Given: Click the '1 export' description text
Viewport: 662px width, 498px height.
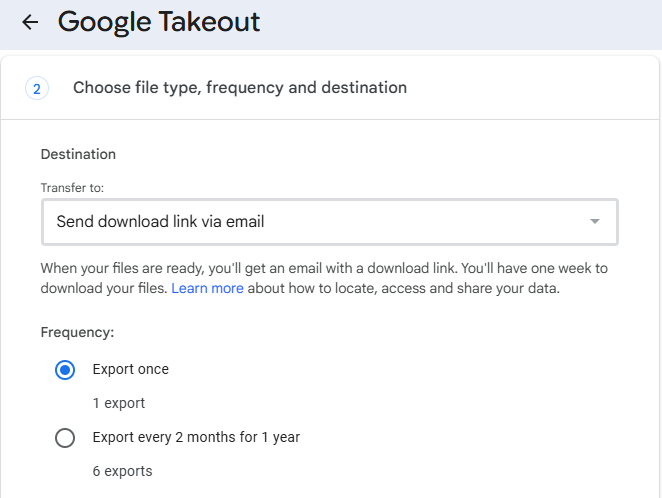Looking at the screenshot, I should (x=119, y=403).
